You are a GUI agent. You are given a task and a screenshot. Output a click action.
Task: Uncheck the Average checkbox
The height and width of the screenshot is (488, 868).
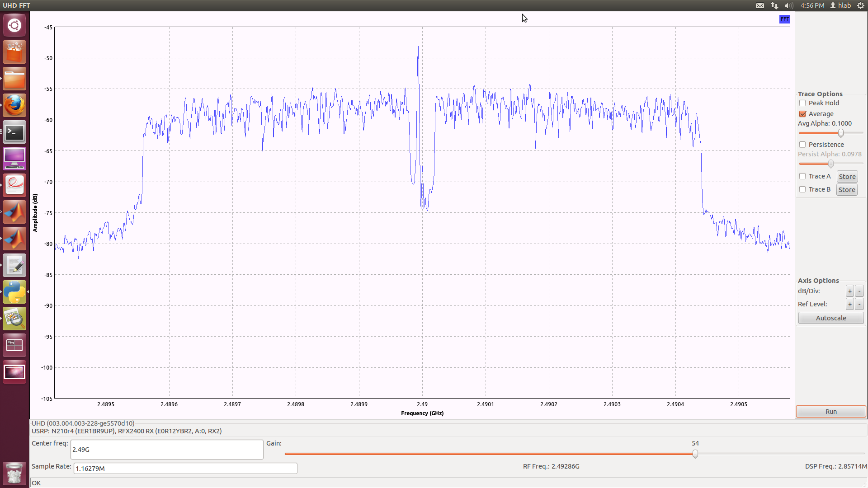pos(803,114)
